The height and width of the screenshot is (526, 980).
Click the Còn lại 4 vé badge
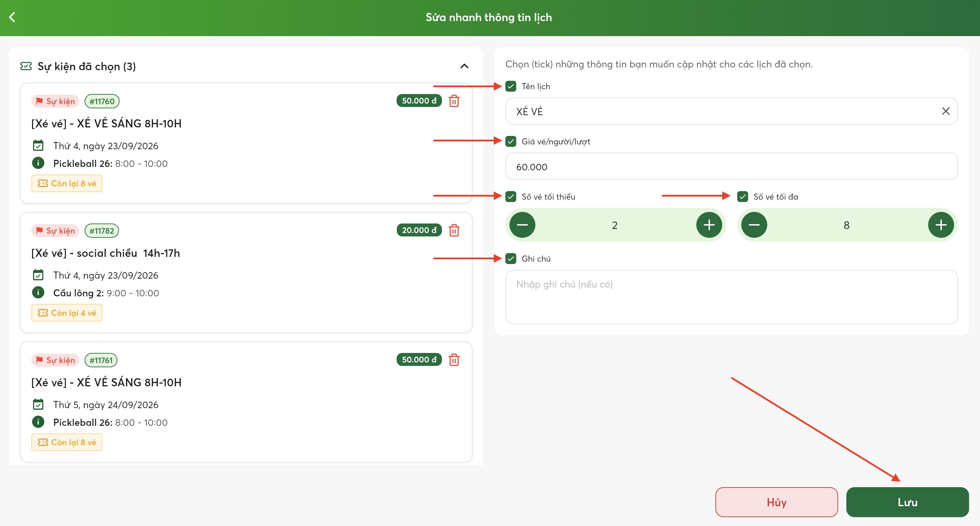click(67, 312)
